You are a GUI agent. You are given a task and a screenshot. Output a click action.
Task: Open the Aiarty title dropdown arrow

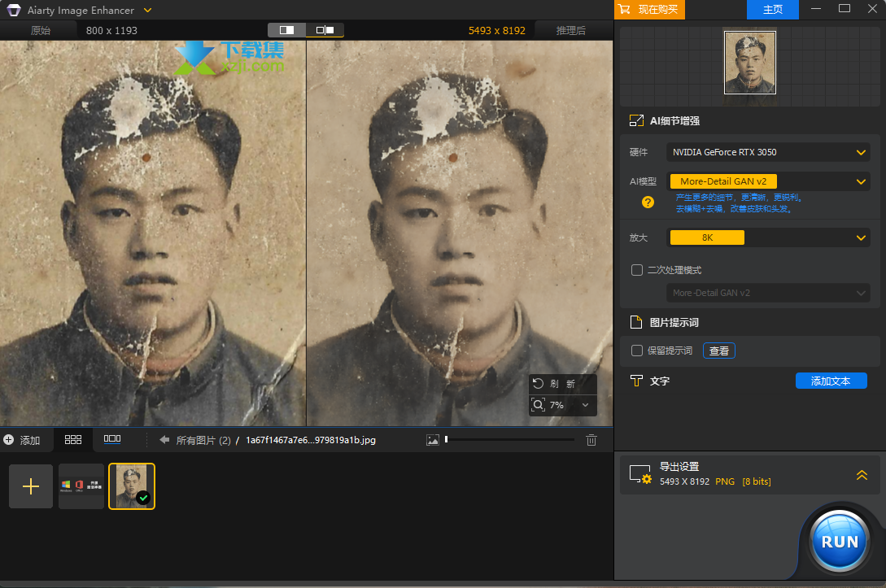[x=148, y=11]
